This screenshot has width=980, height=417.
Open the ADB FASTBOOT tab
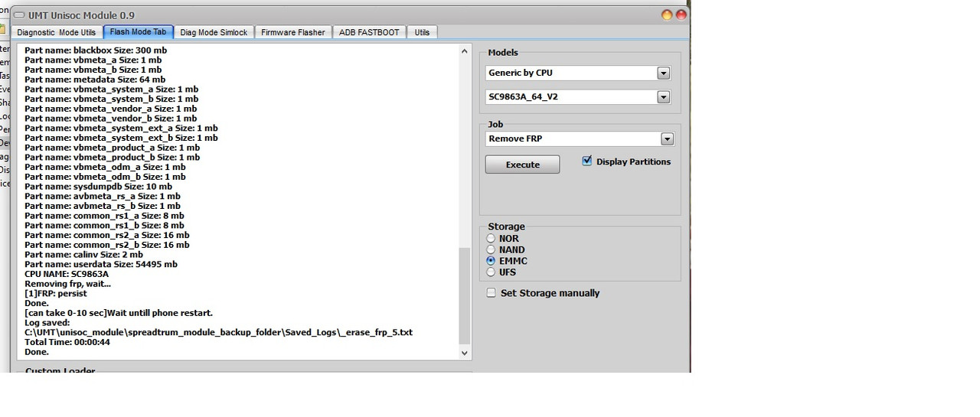click(370, 32)
